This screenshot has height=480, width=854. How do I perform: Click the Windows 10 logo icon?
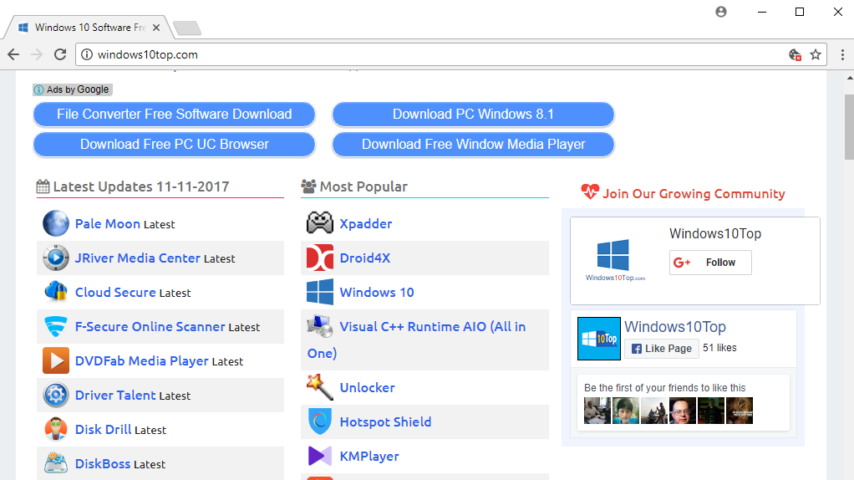coord(320,292)
